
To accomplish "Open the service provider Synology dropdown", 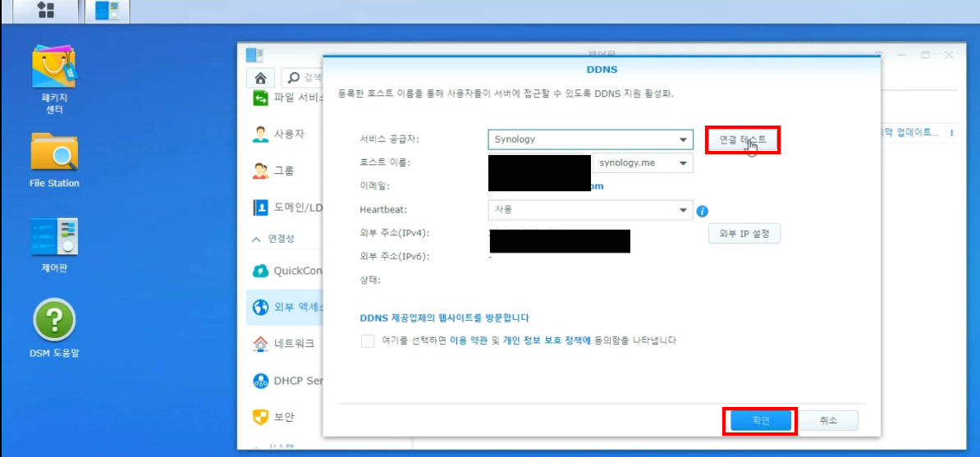I will [x=590, y=139].
